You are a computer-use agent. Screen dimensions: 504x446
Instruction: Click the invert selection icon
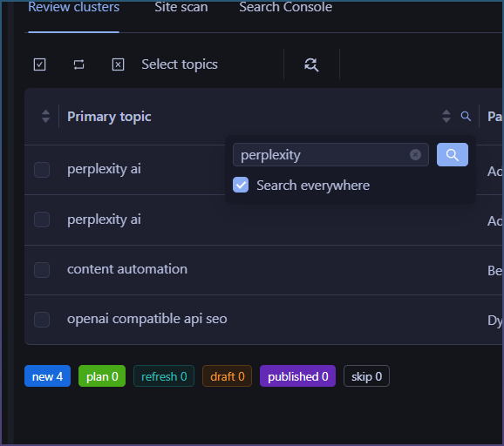click(x=78, y=64)
